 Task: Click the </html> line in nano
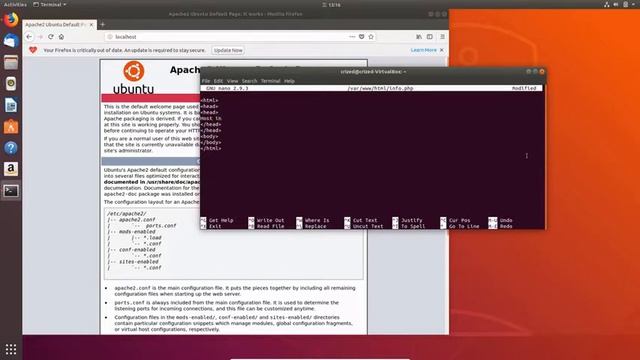(211, 149)
